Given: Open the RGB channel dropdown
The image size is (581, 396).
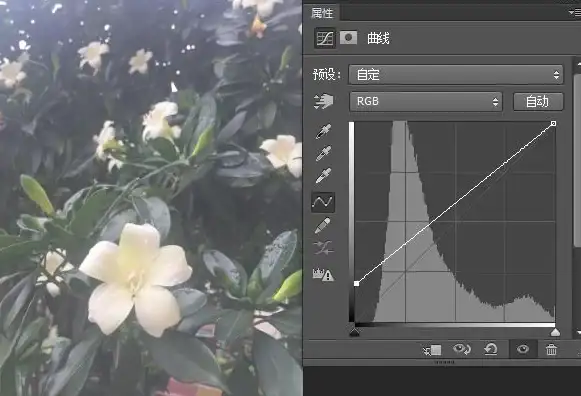Looking at the screenshot, I should (x=426, y=102).
